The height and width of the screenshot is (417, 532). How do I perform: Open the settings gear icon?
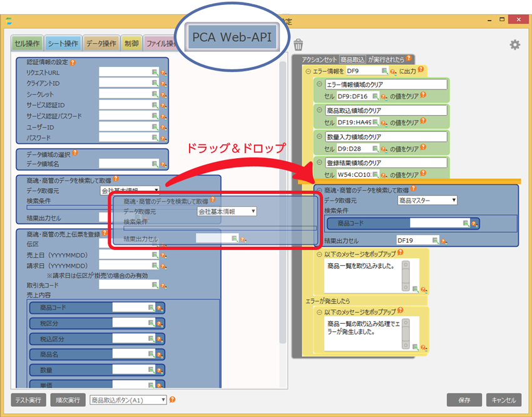[514, 45]
